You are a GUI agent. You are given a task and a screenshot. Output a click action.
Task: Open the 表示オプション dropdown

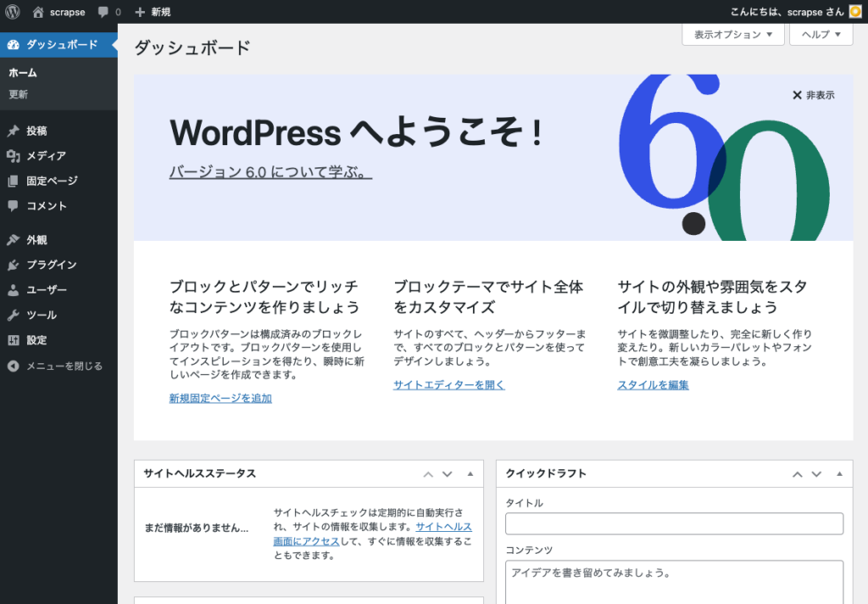[733, 34]
